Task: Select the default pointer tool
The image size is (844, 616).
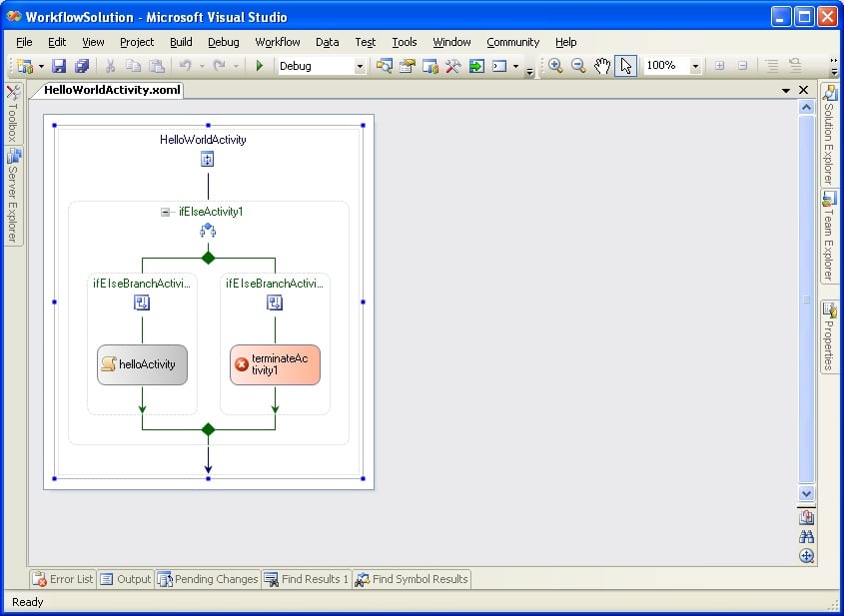Action: tap(625, 66)
